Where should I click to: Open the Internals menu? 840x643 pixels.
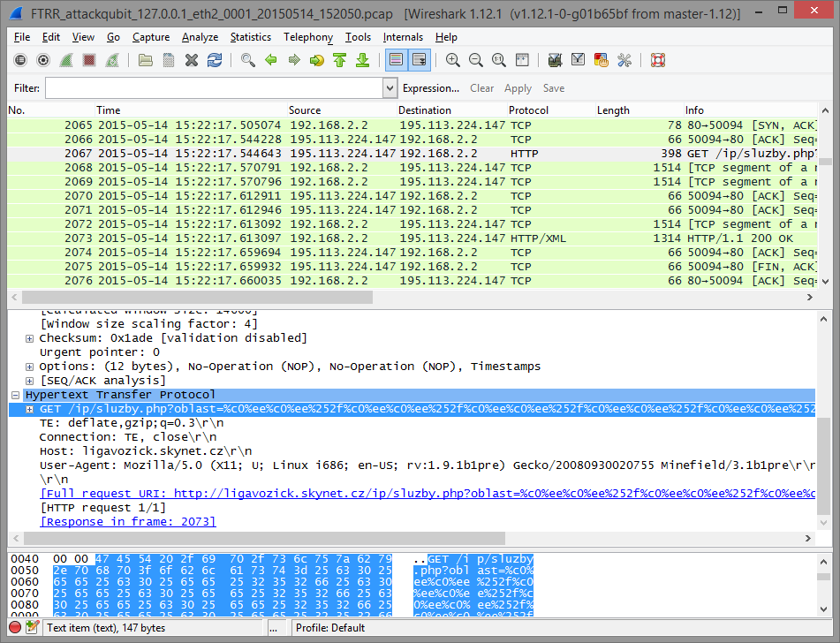point(403,37)
